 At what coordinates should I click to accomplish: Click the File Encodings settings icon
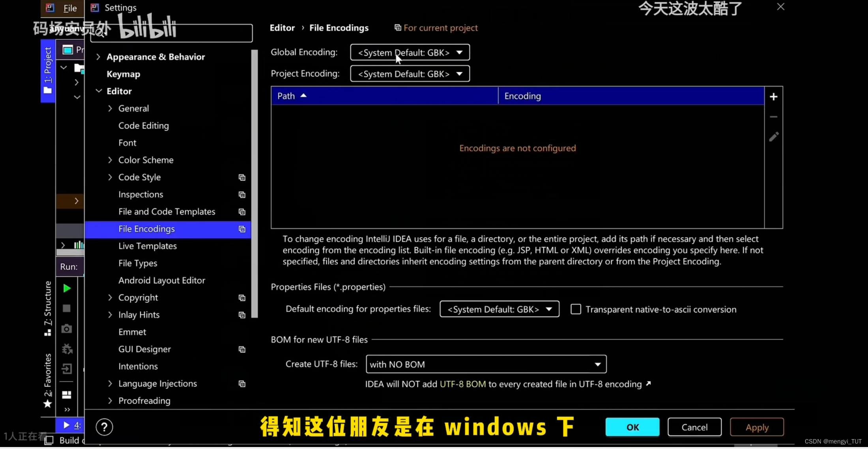pyautogui.click(x=241, y=228)
